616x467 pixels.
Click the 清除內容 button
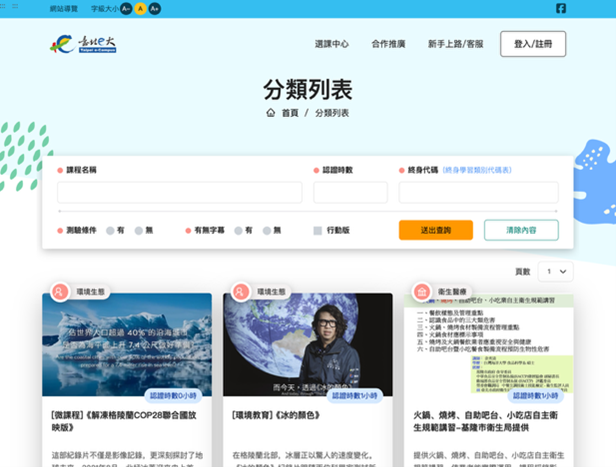pyautogui.click(x=521, y=230)
